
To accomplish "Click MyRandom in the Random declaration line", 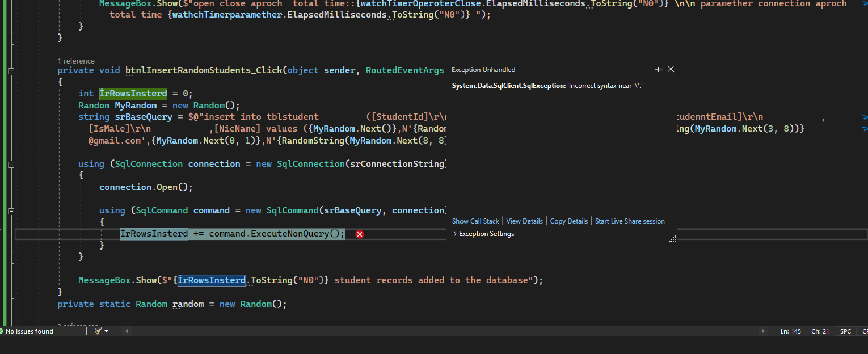I will point(136,106).
